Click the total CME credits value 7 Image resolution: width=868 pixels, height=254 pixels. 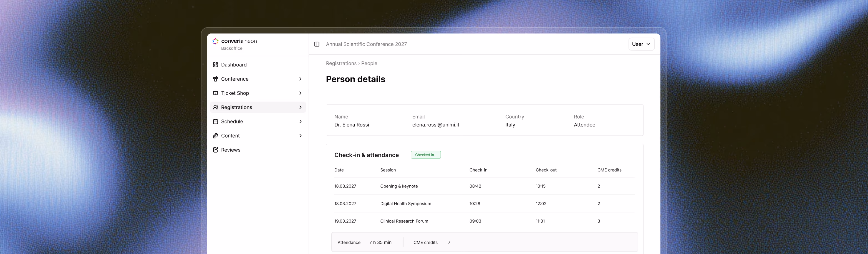tap(449, 243)
